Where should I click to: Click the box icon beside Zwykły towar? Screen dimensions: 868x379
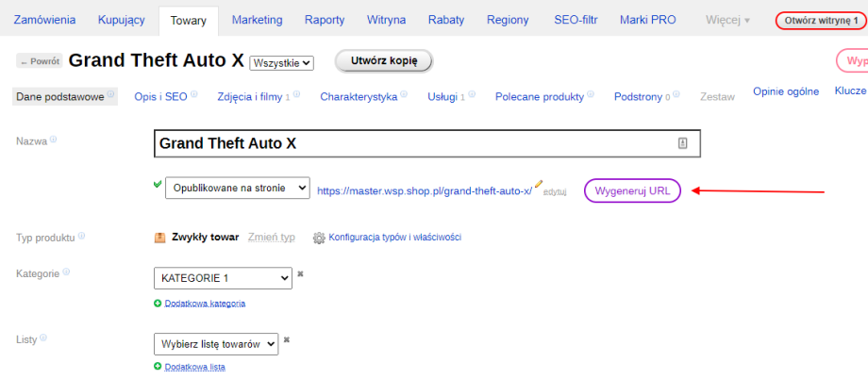tap(160, 238)
